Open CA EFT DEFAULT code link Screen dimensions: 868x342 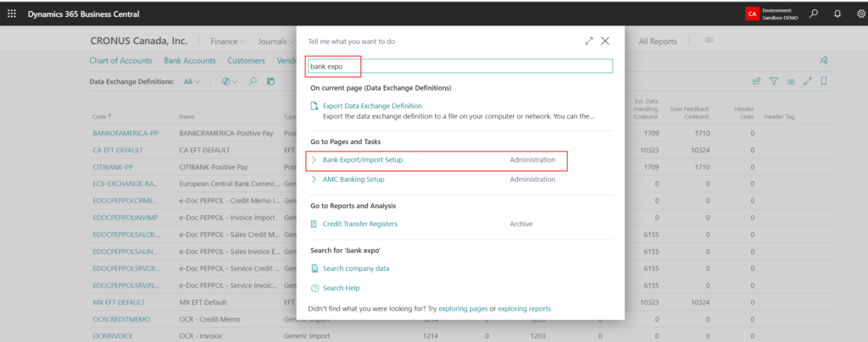click(118, 151)
